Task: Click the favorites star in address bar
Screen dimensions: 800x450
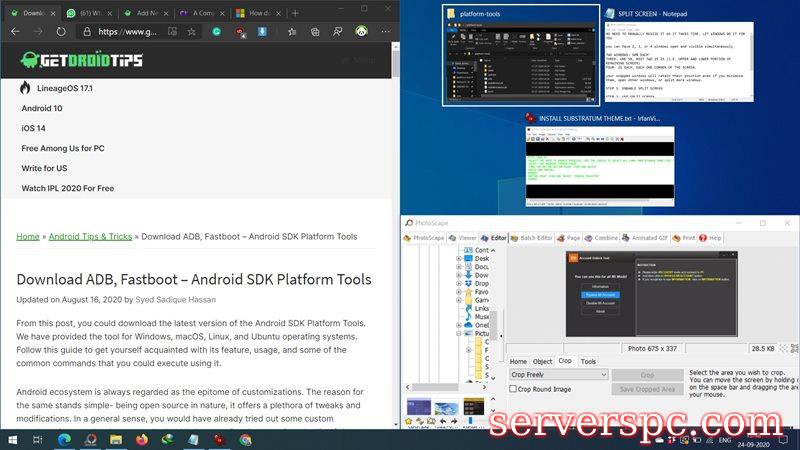Action: click(x=191, y=32)
